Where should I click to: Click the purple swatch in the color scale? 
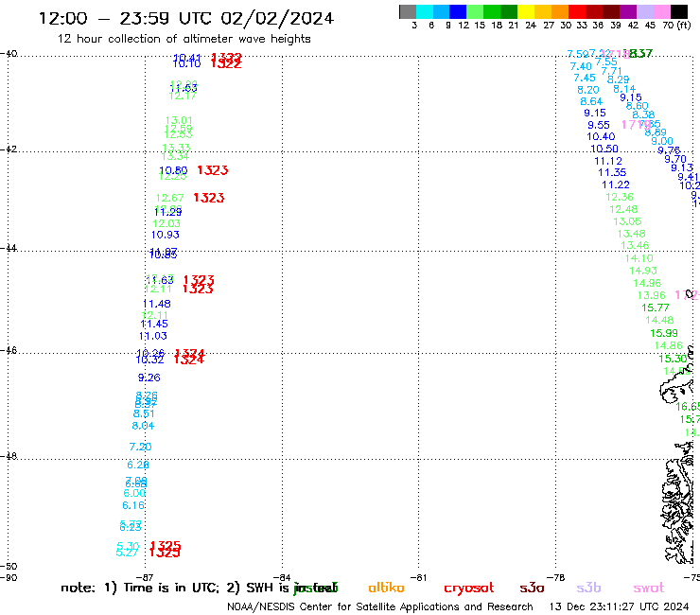click(628, 11)
